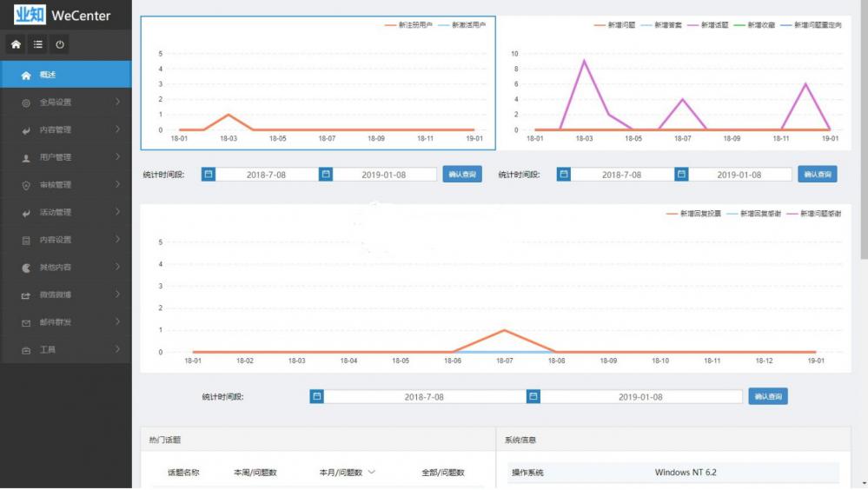
Task: Click 2018-7-08 date field under user chart
Action: coord(266,175)
